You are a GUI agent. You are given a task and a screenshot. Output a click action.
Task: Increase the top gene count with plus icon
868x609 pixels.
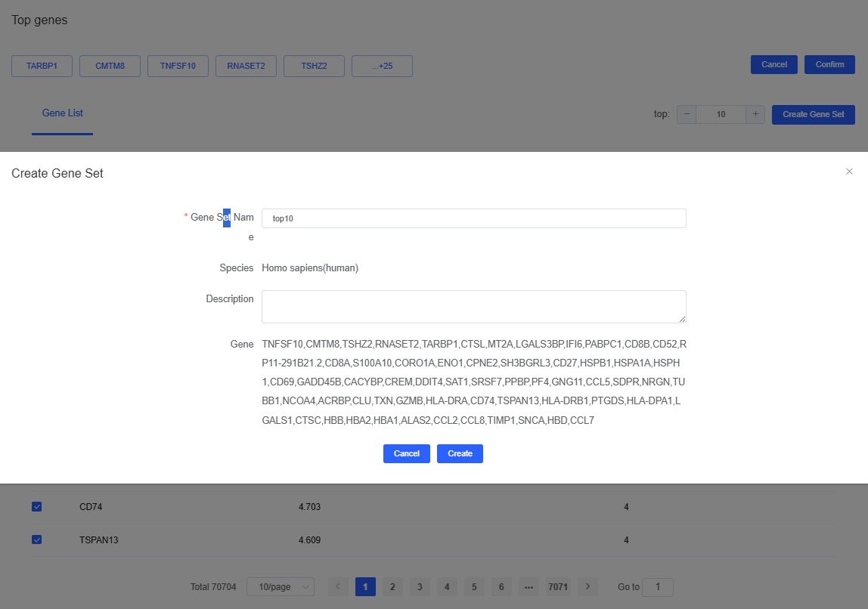click(x=755, y=114)
